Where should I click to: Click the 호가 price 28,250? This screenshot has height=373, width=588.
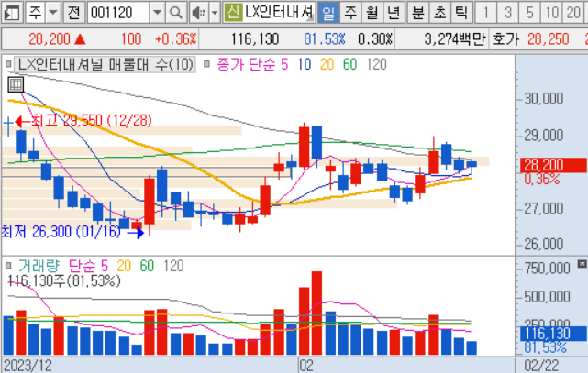(549, 38)
